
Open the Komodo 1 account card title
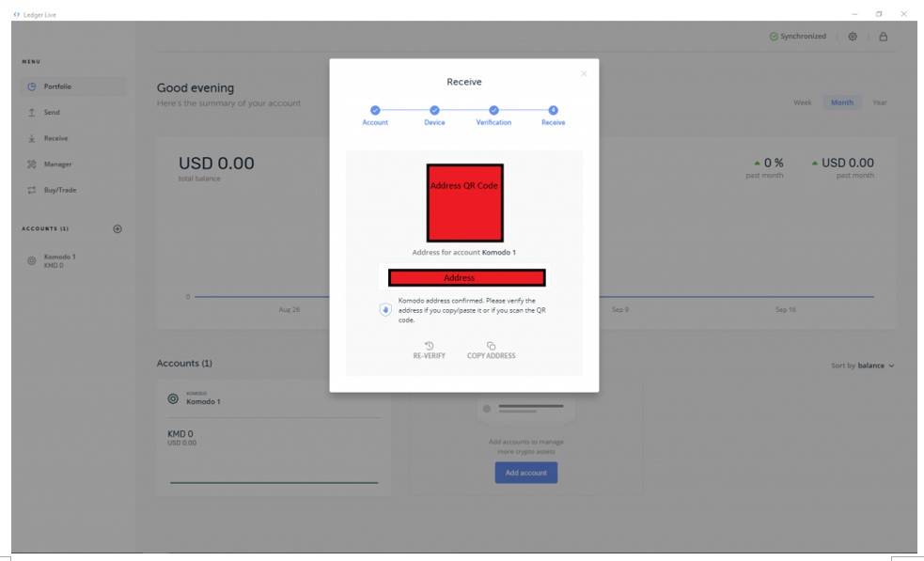203,402
